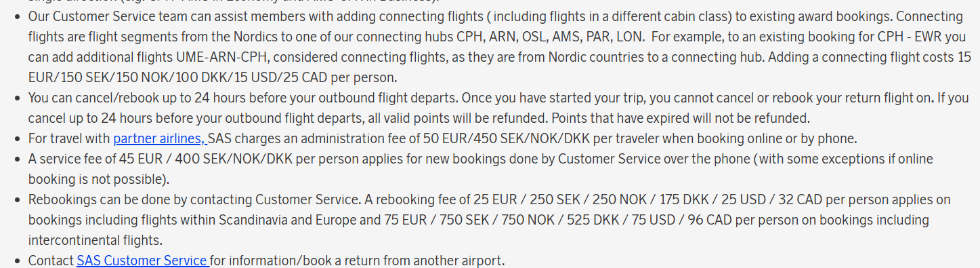Follow the SAS Customer Service link
980x268 pixels.
click(x=142, y=261)
